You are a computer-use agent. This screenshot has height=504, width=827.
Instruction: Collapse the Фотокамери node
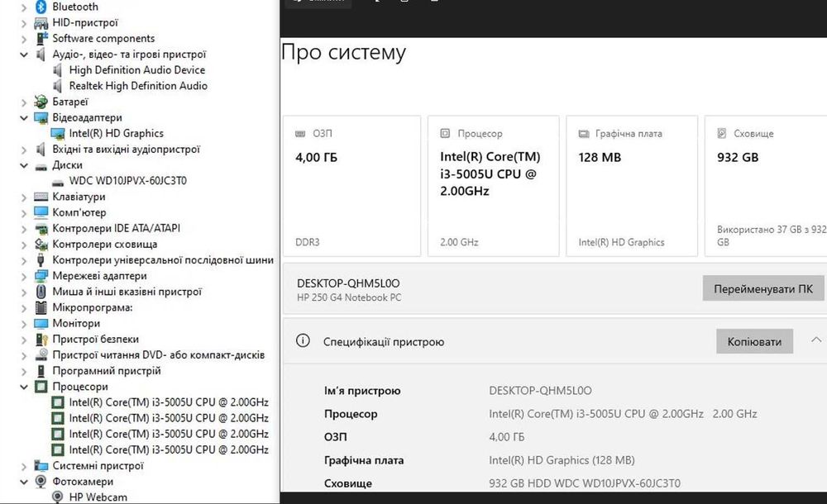(24, 482)
